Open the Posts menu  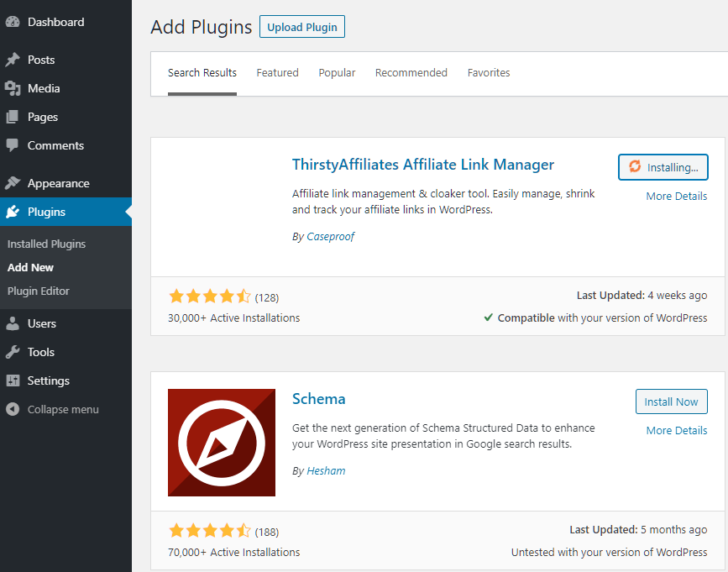[66, 60]
